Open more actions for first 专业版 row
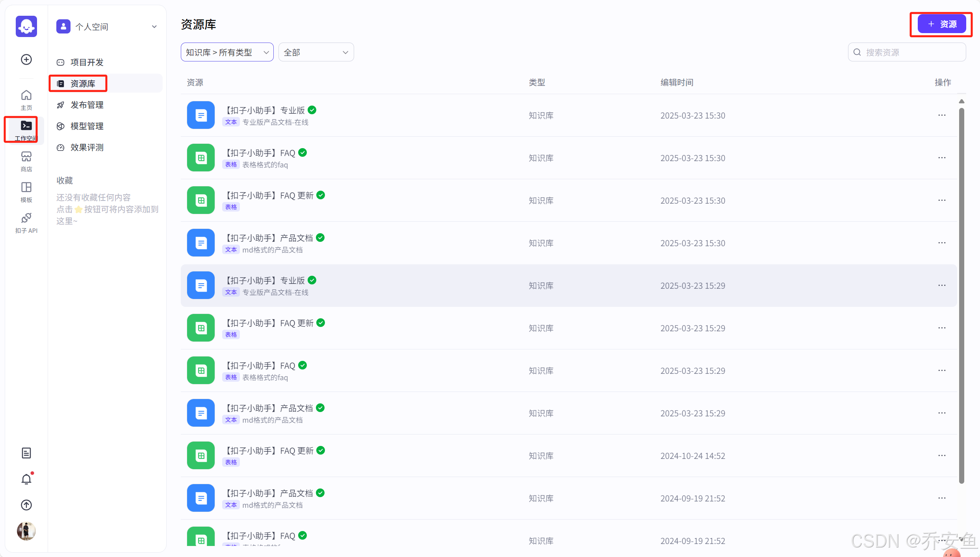 [942, 115]
